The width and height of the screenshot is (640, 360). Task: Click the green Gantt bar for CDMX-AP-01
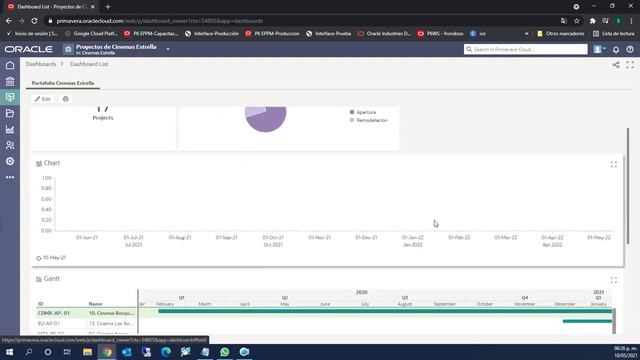point(385,311)
